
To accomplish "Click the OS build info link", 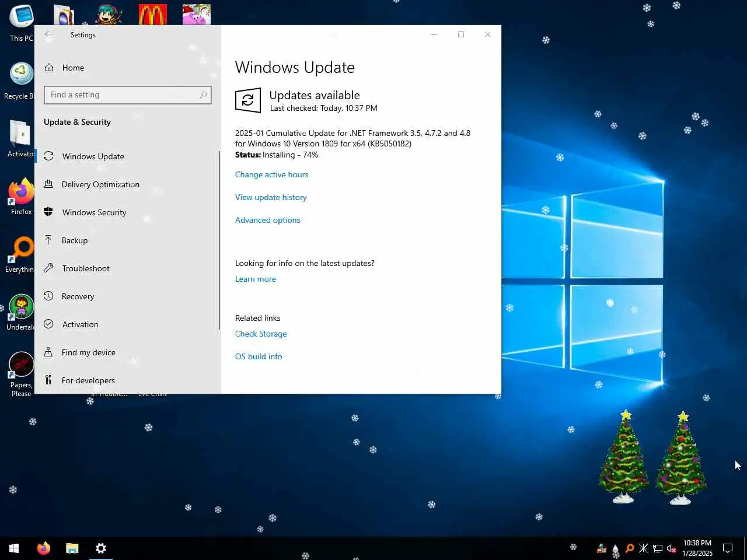I will click(x=259, y=356).
